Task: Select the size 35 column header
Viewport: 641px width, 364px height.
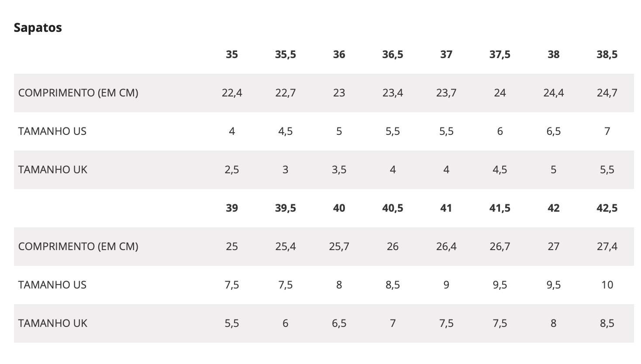Action: (x=232, y=55)
